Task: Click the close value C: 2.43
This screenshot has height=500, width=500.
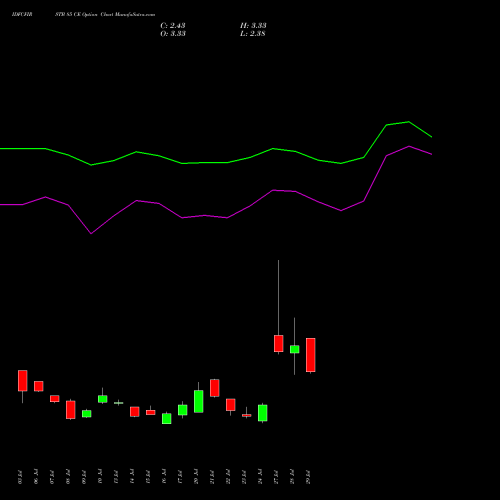Action: pyautogui.click(x=173, y=26)
